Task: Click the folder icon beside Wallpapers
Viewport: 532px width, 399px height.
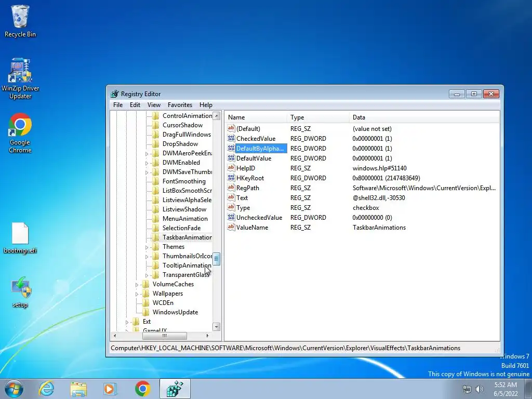Action: [x=146, y=294]
